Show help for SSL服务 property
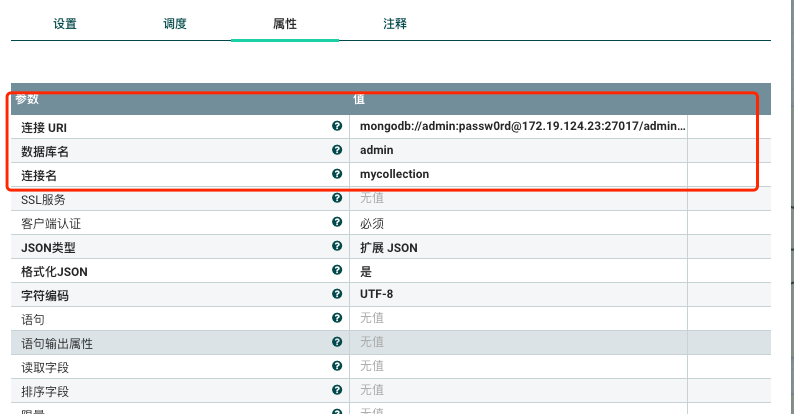This screenshot has width=794, height=414. 337,198
